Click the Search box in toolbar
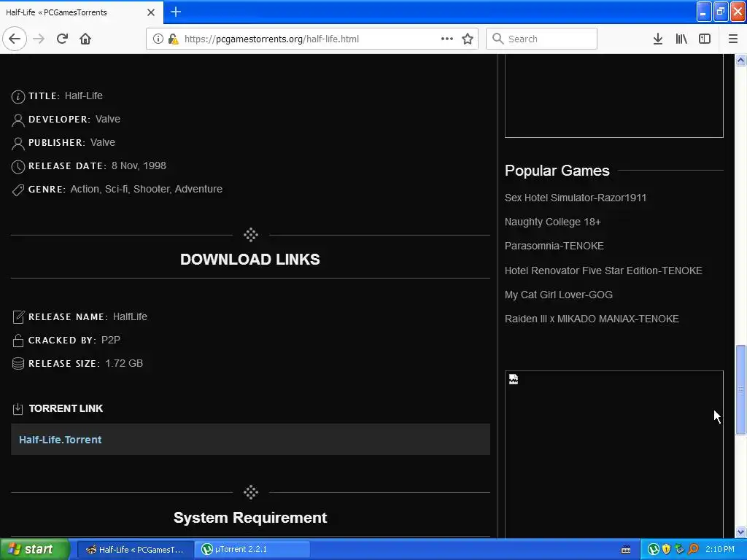 point(542,39)
